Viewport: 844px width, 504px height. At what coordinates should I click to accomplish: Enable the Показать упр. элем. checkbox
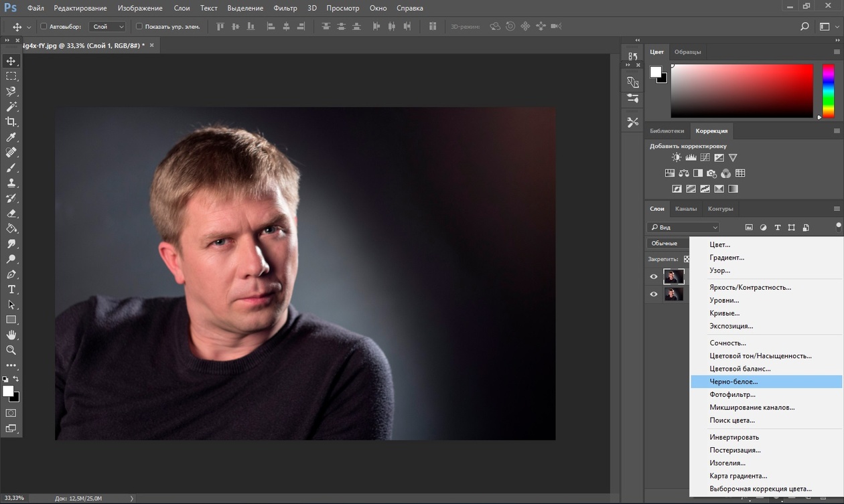[x=139, y=27]
